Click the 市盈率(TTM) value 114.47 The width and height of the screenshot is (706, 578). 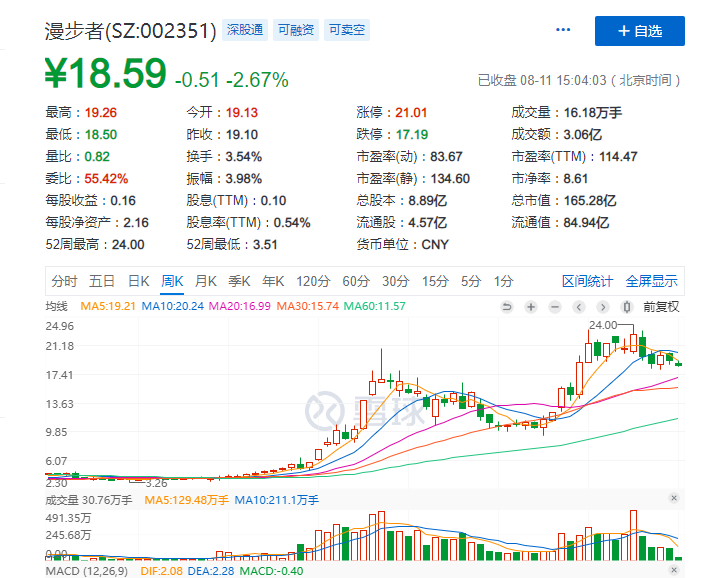[x=618, y=157]
